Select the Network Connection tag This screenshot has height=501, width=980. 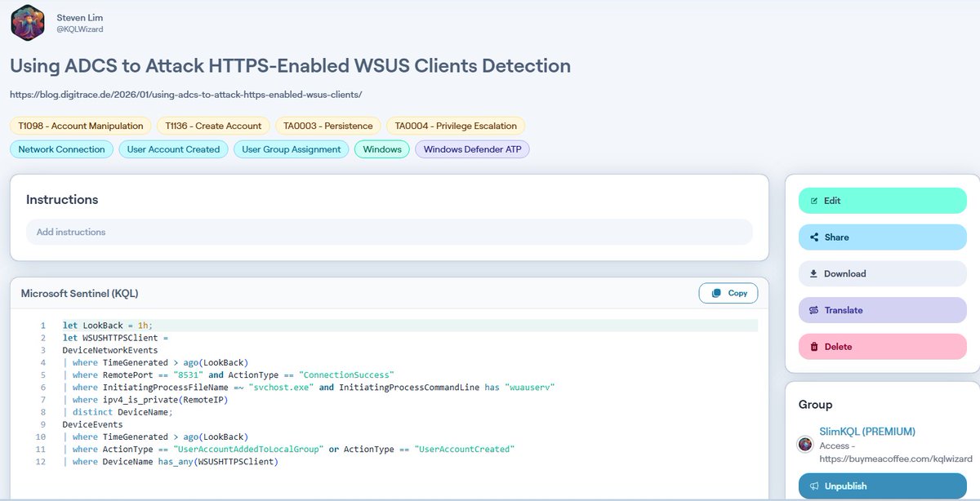click(x=62, y=149)
